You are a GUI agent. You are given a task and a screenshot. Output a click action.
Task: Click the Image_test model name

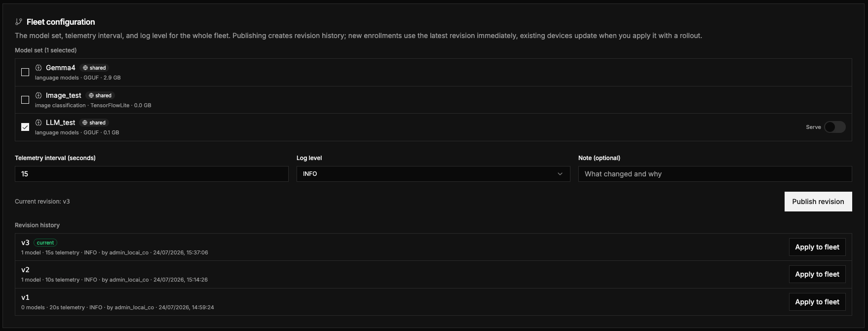pos(64,95)
